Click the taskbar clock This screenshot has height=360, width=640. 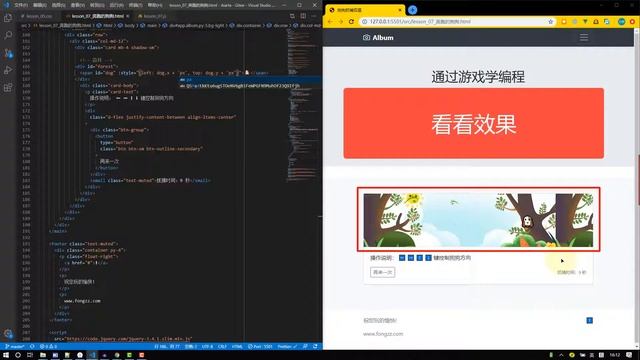click(615, 355)
